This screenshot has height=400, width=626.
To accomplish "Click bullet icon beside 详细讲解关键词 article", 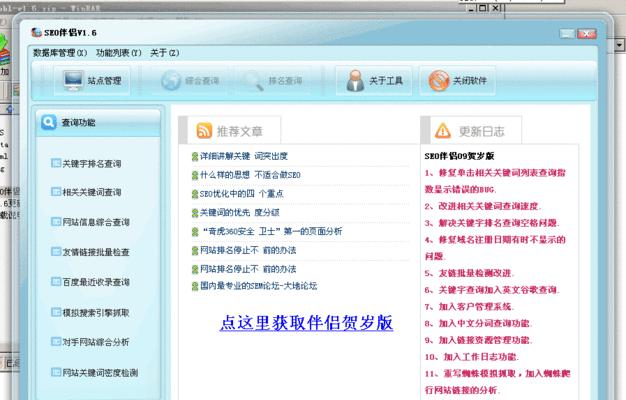I will pos(195,156).
